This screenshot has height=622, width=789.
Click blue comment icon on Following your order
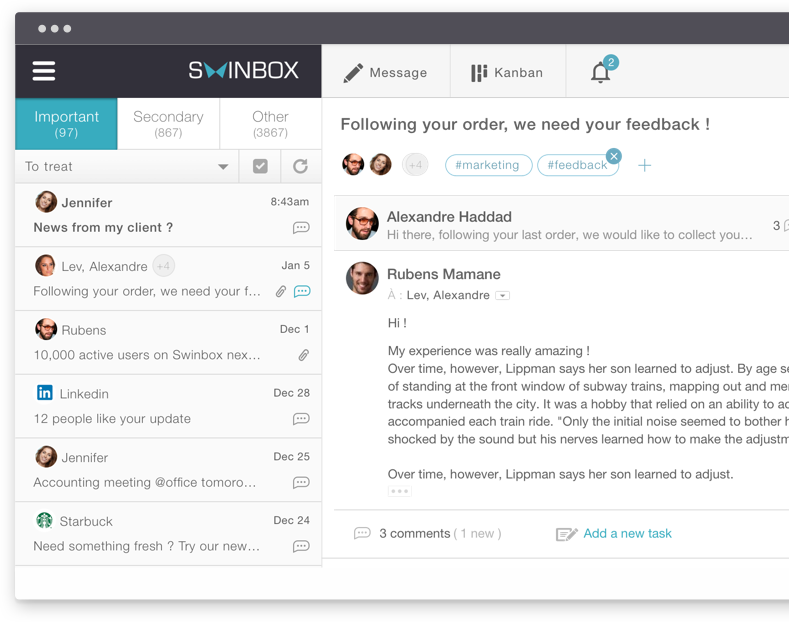tap(302, 291)
